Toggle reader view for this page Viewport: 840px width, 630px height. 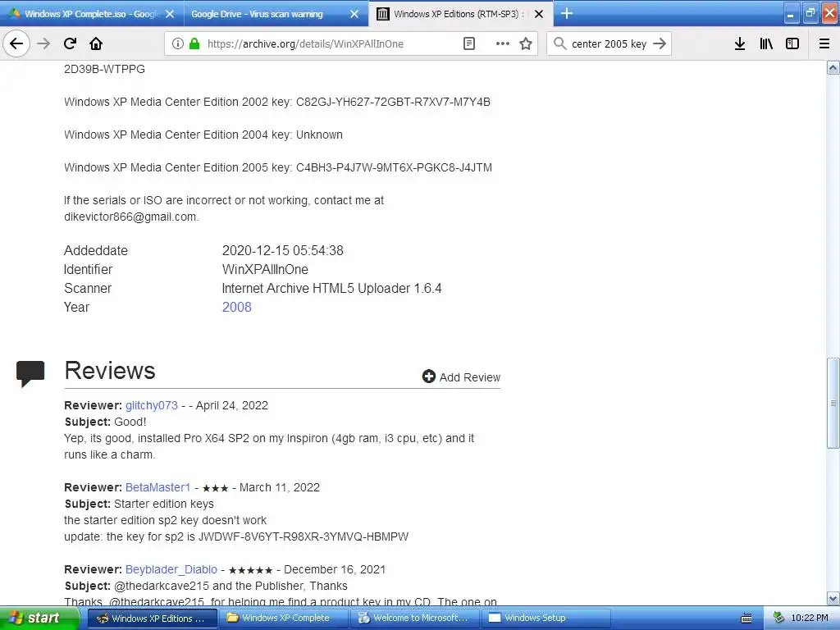point(468,43)
